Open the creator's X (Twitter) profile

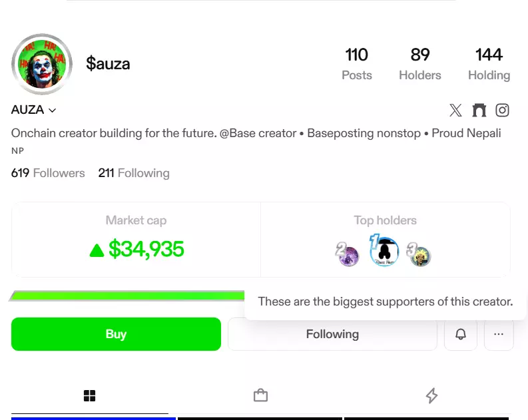click(455, 110)
